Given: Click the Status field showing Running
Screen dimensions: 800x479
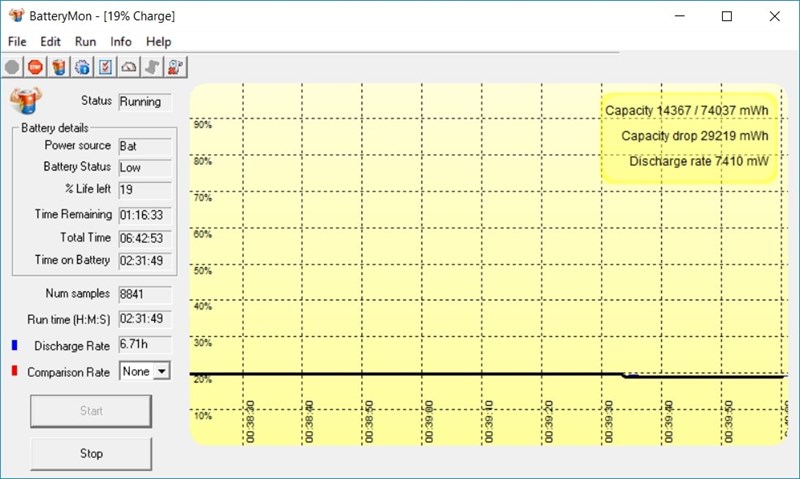Looking at the screenshot, I should [145, 102].
